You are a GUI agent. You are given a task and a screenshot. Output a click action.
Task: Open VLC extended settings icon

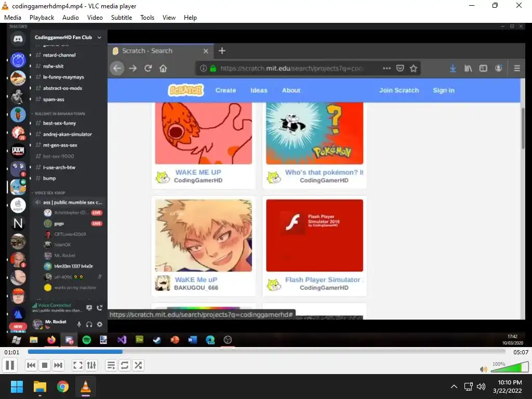point(91,365)
